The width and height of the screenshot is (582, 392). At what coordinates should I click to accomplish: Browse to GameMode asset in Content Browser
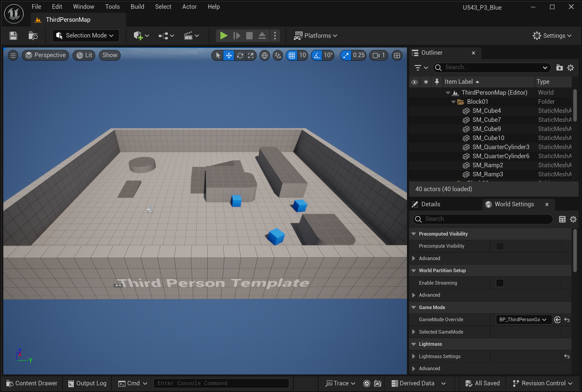(558, 320)
